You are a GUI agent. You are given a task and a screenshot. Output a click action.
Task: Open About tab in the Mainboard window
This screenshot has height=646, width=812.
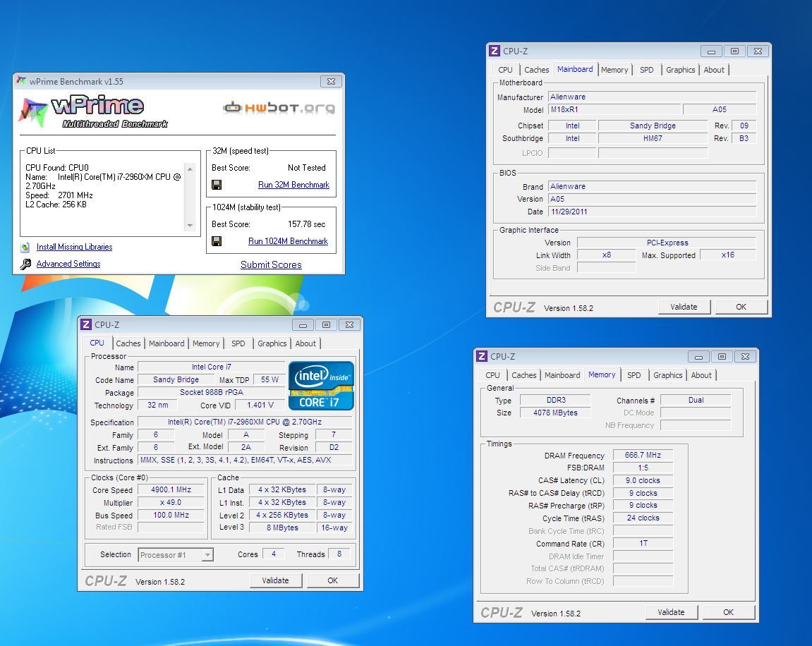[x=714, y=70]
